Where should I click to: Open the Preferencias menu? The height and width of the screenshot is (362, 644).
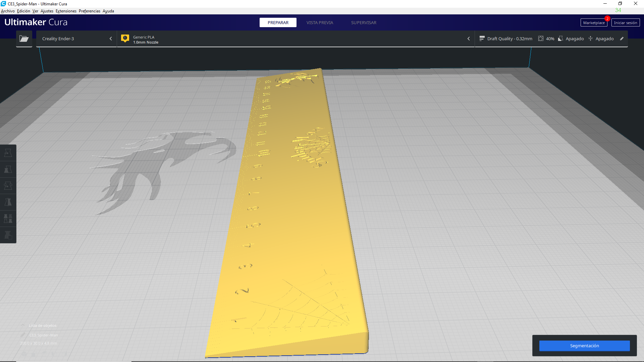(89, 11)
